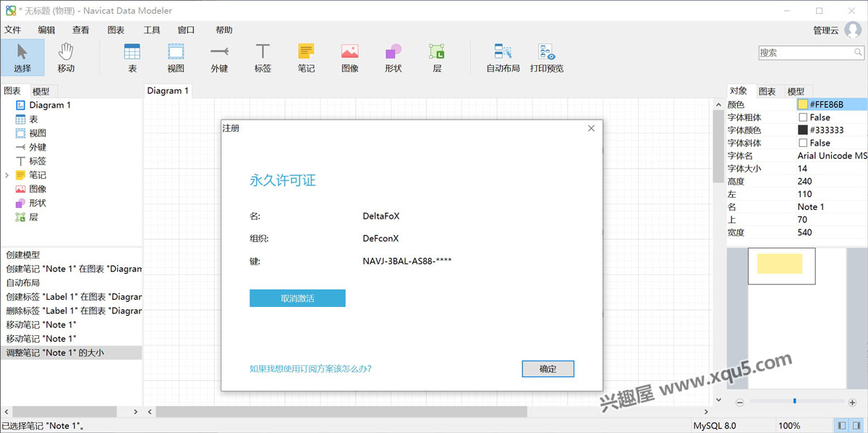Switch to right panel 对象 tab
Screen dimensions: 868x433
[x=739, y=91]
